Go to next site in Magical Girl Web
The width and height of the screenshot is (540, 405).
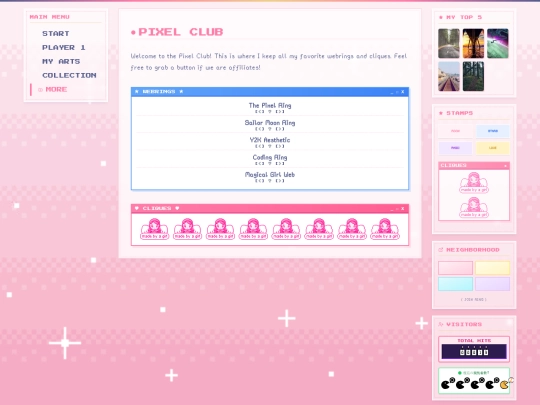pyautogui.click(x=280, y=180)
